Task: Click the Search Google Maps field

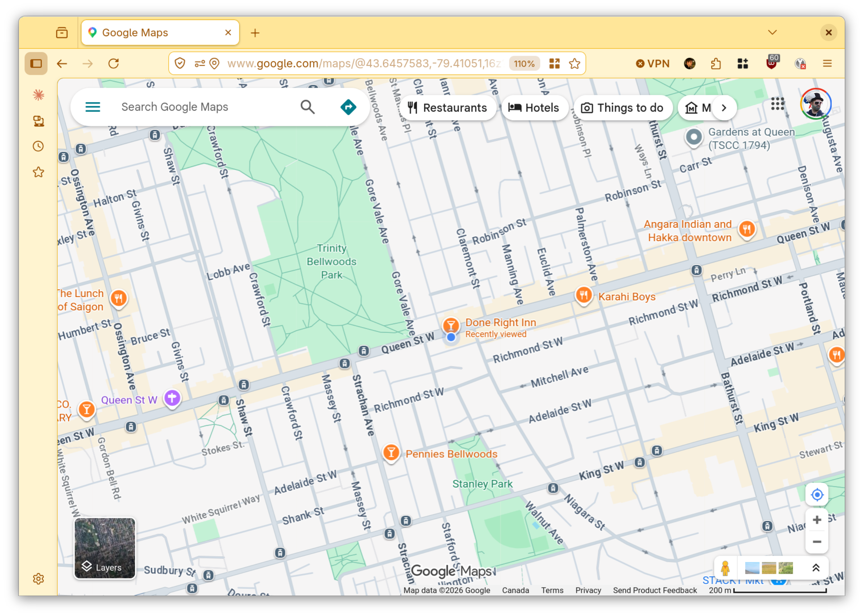Action: pyautogui.click(x=205, y=107)
